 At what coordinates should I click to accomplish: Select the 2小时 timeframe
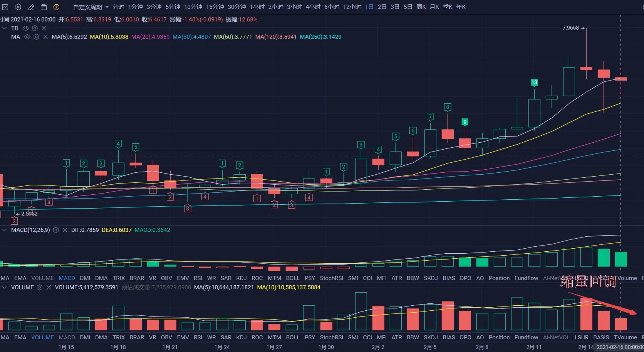click(276, 7)
